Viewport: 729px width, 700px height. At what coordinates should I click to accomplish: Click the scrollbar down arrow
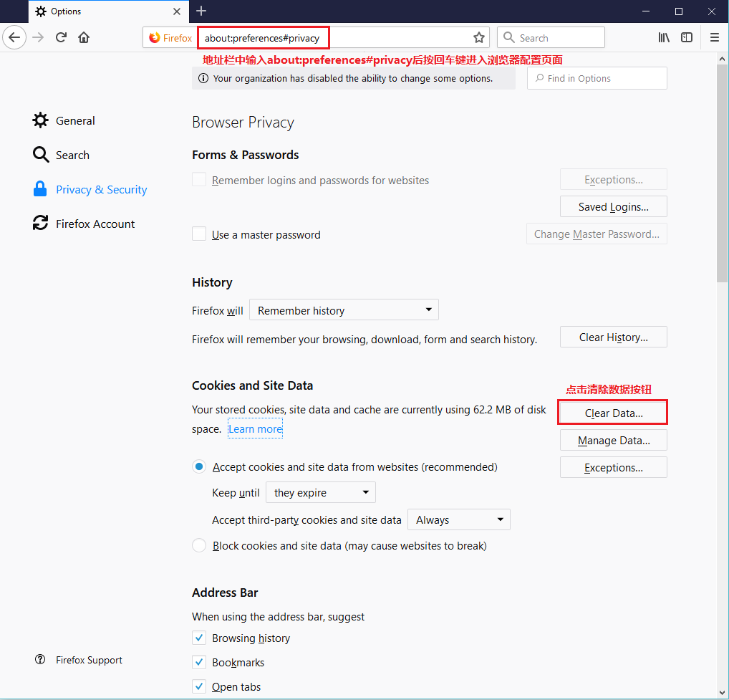722,691
